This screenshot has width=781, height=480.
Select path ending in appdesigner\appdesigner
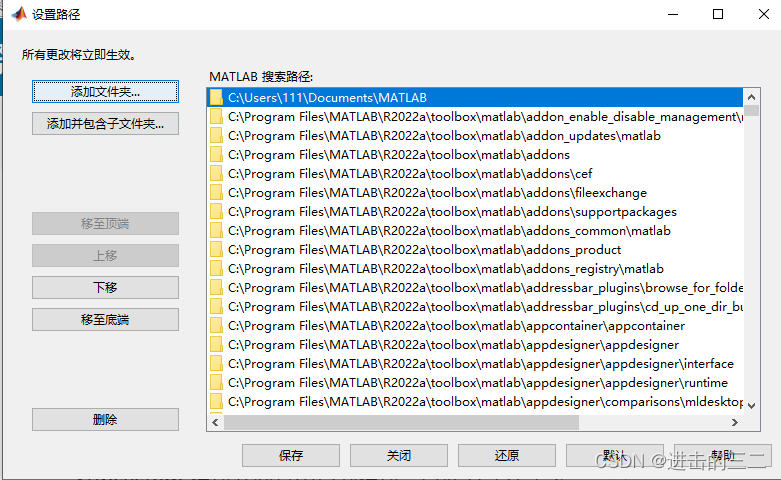pyautogui.click(x=475, y=345)
